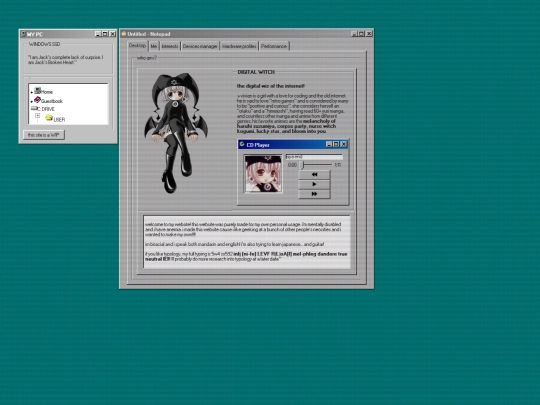The image size is (540, 405).
Task: Rewind the track in CD Player
Action: (x=314, y=175)
